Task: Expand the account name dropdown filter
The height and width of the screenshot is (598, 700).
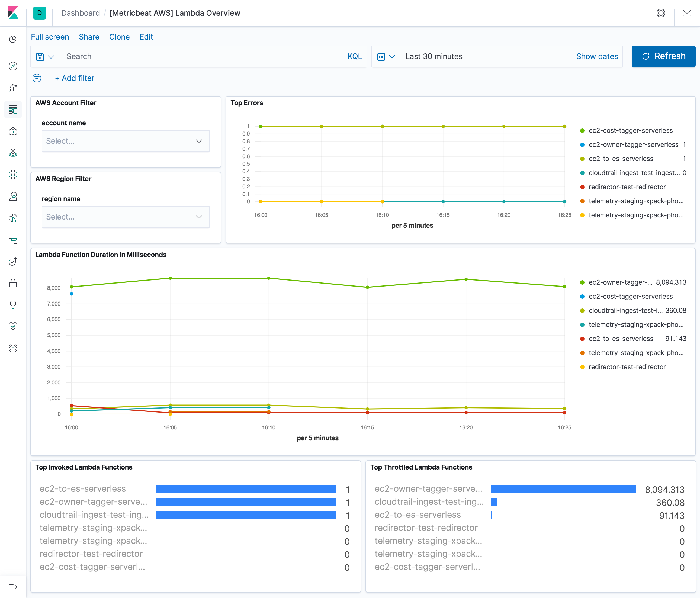Action: pos(125,141)
